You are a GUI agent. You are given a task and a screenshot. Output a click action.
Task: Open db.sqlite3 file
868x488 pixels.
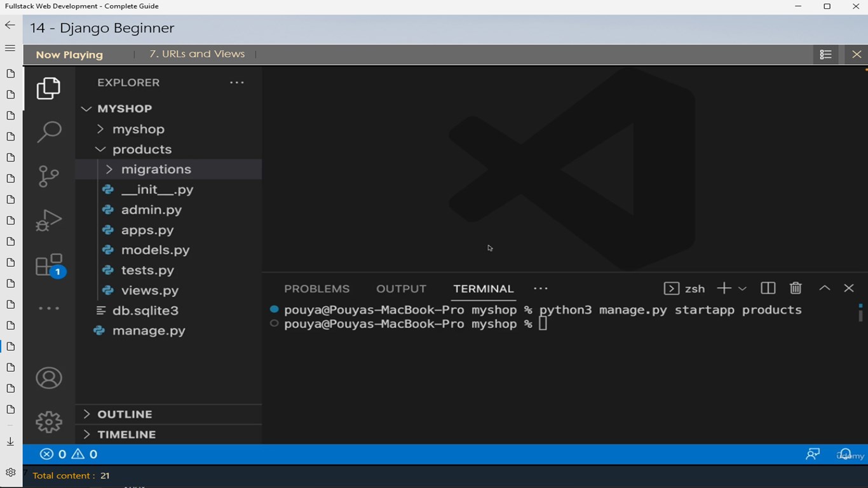146,311
